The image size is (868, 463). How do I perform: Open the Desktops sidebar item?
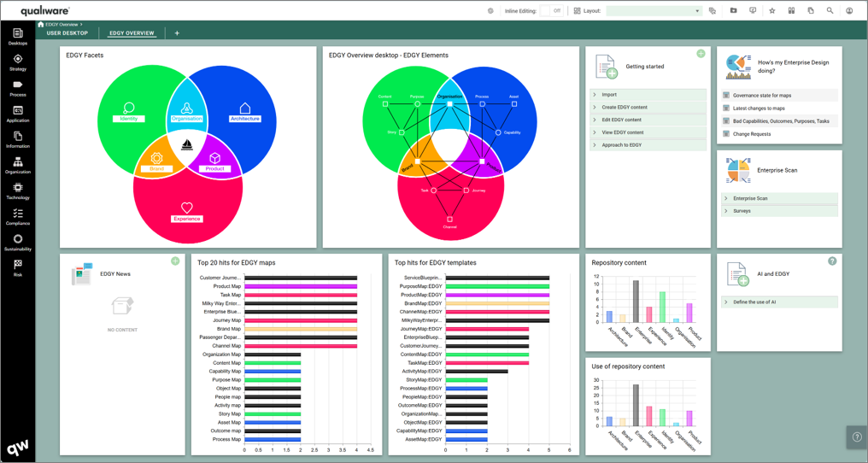point(18,37)
